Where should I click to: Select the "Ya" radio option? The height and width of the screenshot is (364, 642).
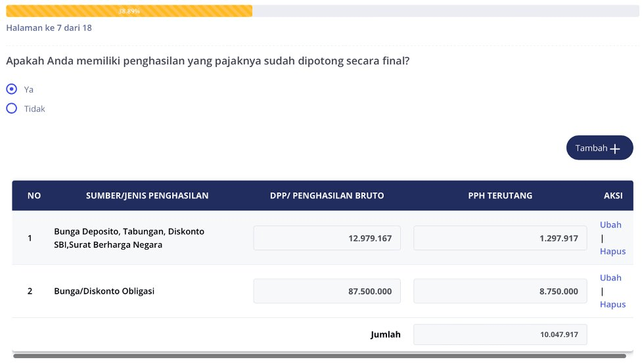[12, 89]
